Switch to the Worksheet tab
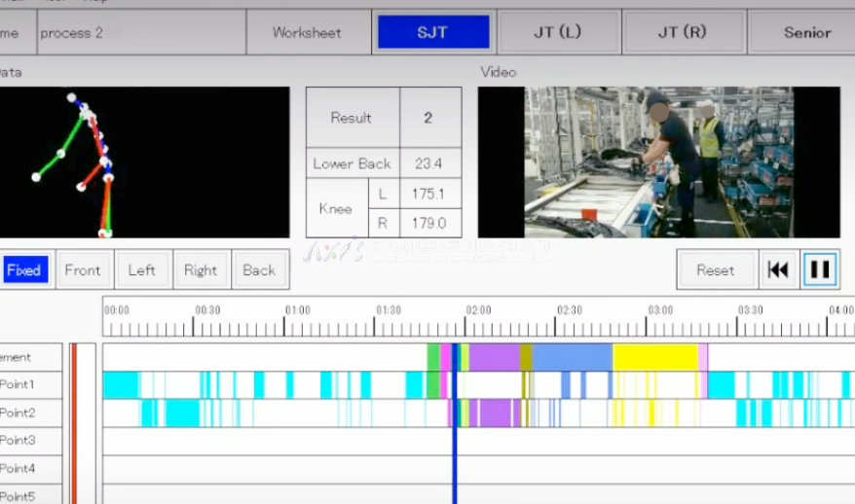The height and width of the screenshot is (504, 855). coord(308,33)
